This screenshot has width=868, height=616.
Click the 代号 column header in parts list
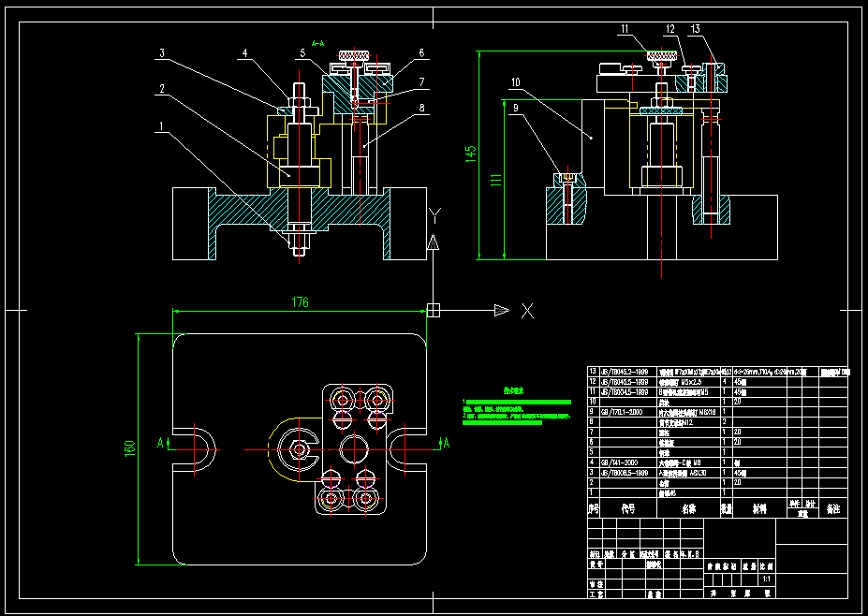tap(627, 509)
